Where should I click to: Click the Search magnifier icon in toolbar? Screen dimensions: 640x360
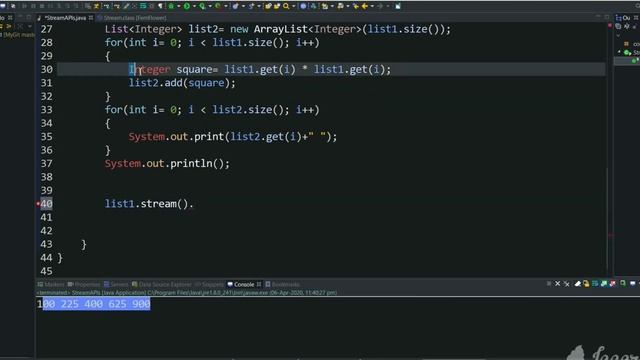(286, 6)
